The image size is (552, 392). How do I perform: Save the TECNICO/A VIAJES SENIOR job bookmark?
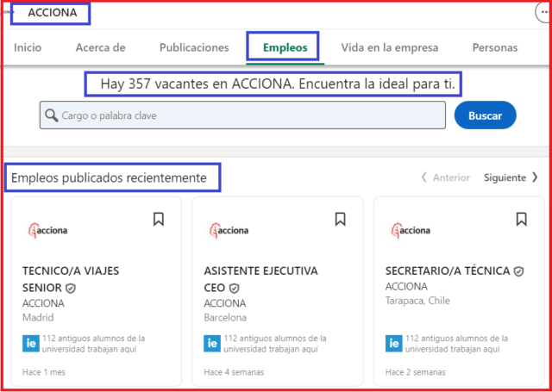[x=159, y=220]
